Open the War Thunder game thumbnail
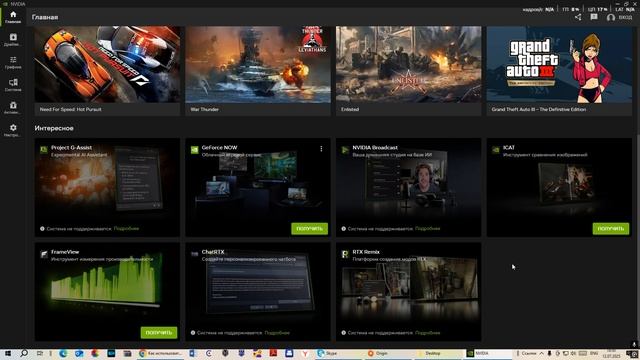This screenshot has width=640, height=360. pos(258,64)
